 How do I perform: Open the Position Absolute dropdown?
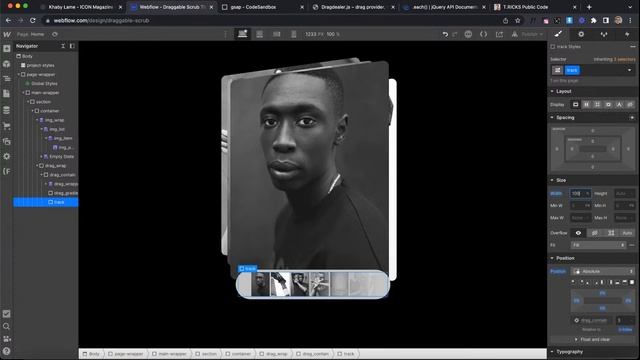(602, 271)
